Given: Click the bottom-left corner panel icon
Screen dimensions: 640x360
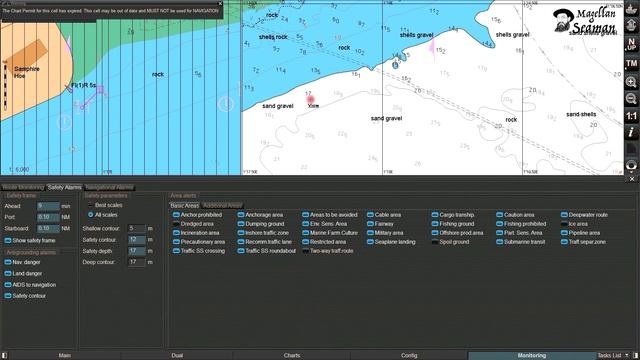Looking at the screenshot, I should point(4,356).
